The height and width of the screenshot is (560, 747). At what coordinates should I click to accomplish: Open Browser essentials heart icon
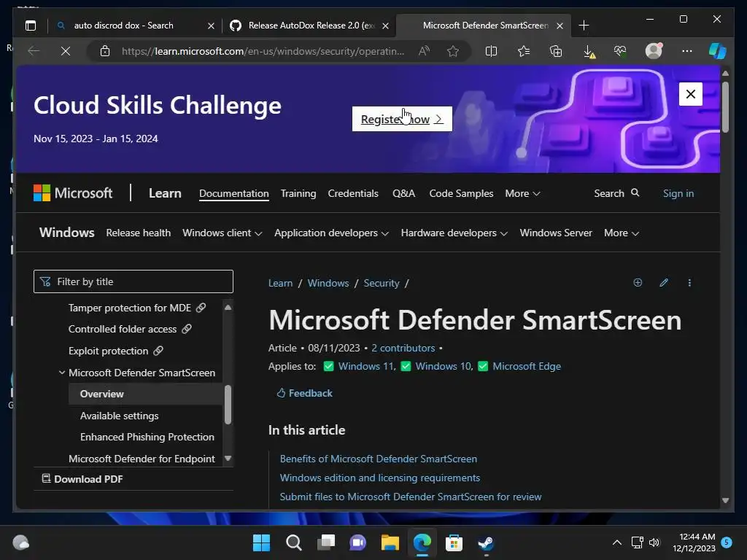click(620, 51)
